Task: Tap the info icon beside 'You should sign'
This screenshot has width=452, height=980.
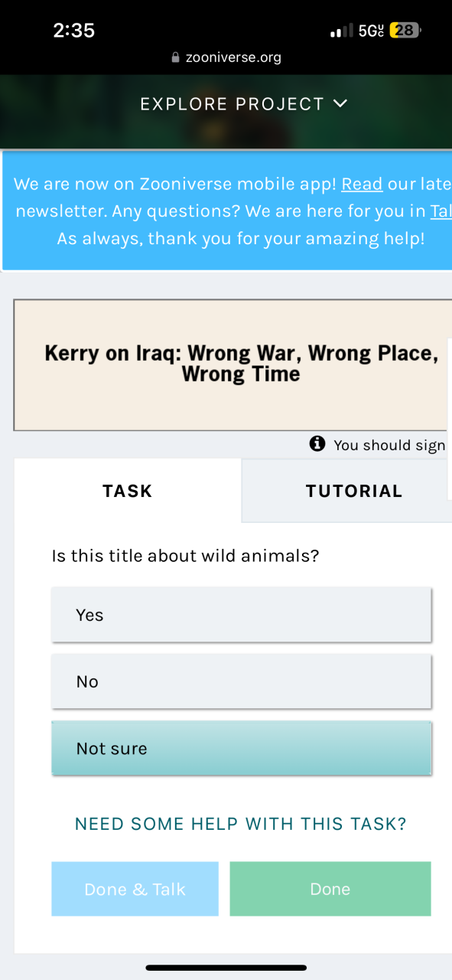Action: pyautogui.click(x=317, y=444)
